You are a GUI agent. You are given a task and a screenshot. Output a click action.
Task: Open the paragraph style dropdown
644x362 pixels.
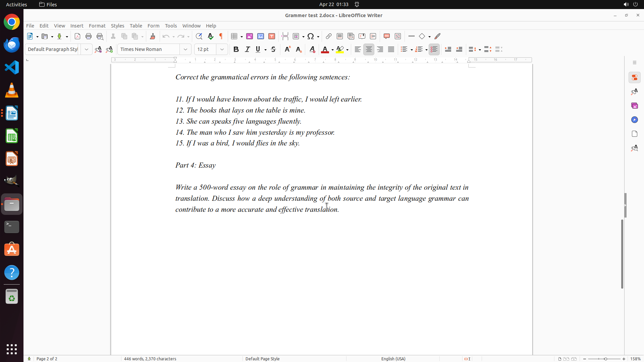pos(87,49)
